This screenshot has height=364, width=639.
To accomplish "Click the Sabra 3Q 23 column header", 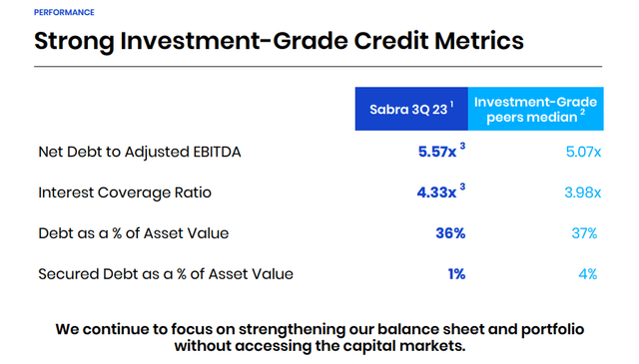I will pyautogui.click(x=411, y=109).
